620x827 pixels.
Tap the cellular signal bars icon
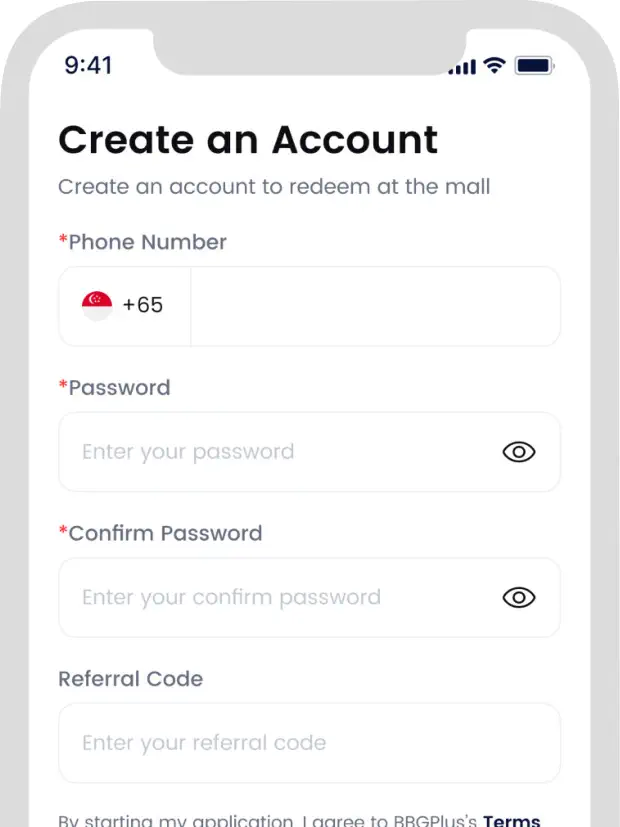pyautogui.click(x=462, y=67)
